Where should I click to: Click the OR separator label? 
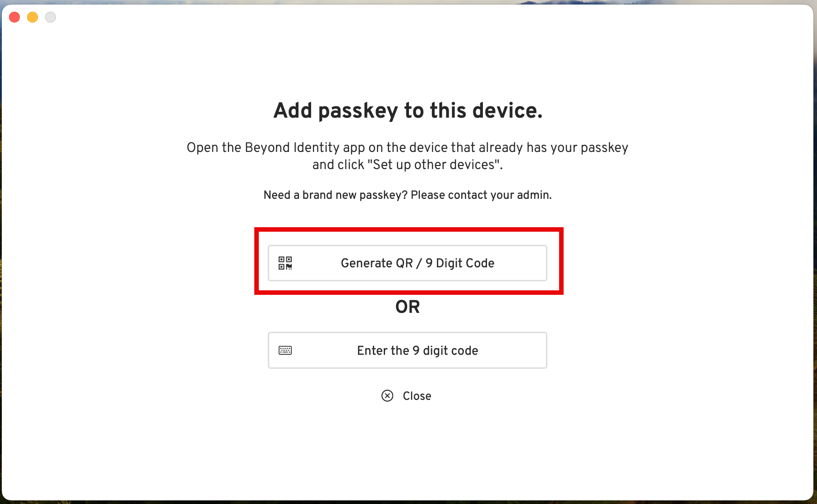click(x=408, y=307)
